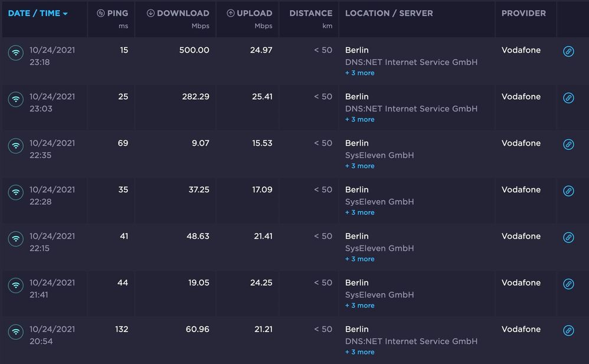
Task: Select the 500.00 Mbps download result row
Action: pos(194,51)
